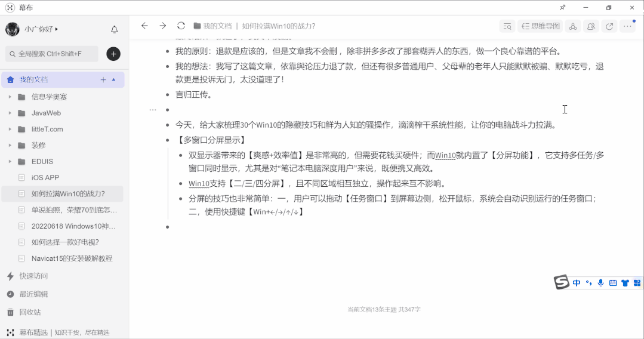Click the Mubu app logo in the title bar

pyautogui.click(x=10, y=7)
